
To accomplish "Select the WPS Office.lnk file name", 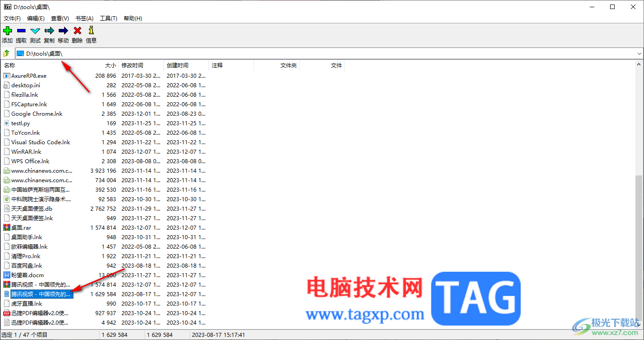I will coord(30,161).
